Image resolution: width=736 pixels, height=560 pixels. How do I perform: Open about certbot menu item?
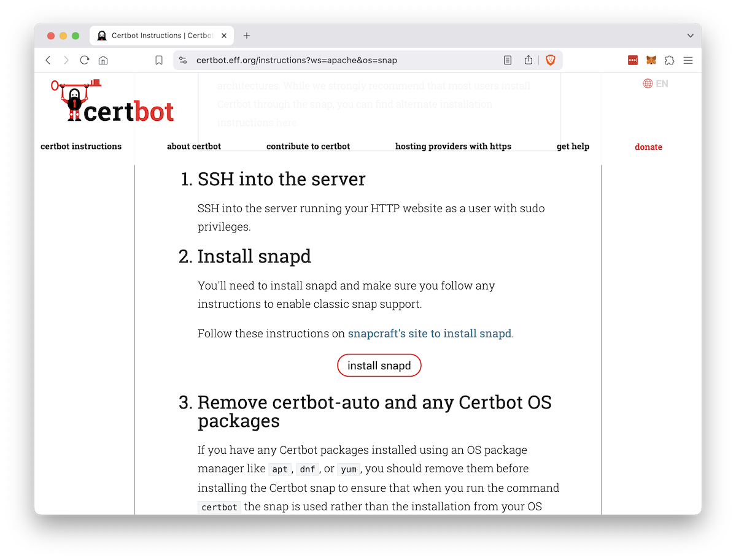click(194, 147)
